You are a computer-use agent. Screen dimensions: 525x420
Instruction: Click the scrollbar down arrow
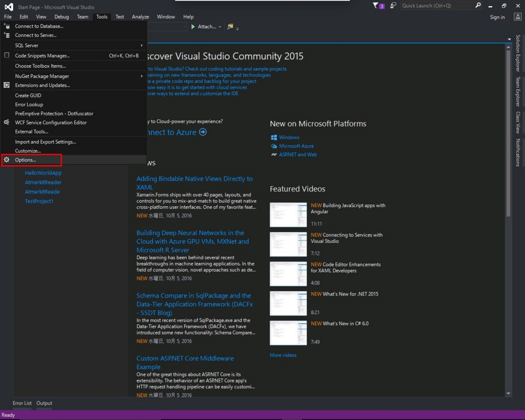click(x=508, y=393)
